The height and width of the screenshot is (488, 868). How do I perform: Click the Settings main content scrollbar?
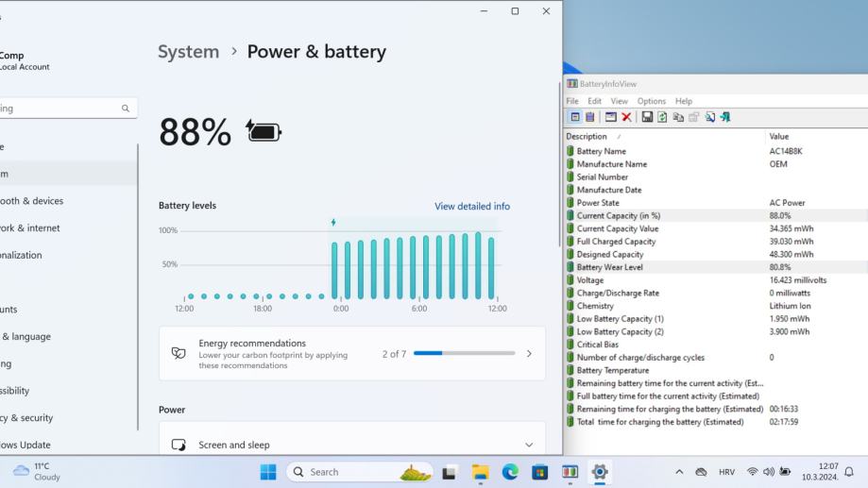click(559, 164)
